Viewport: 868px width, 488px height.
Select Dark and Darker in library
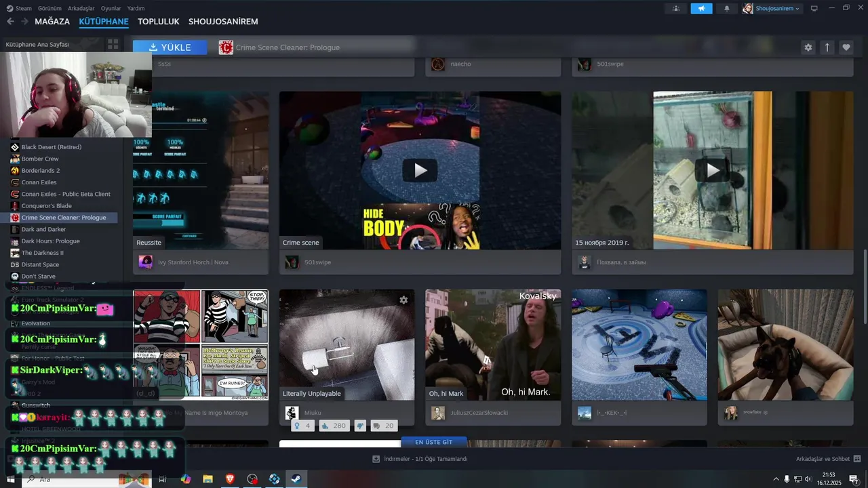tap(43, 229)
